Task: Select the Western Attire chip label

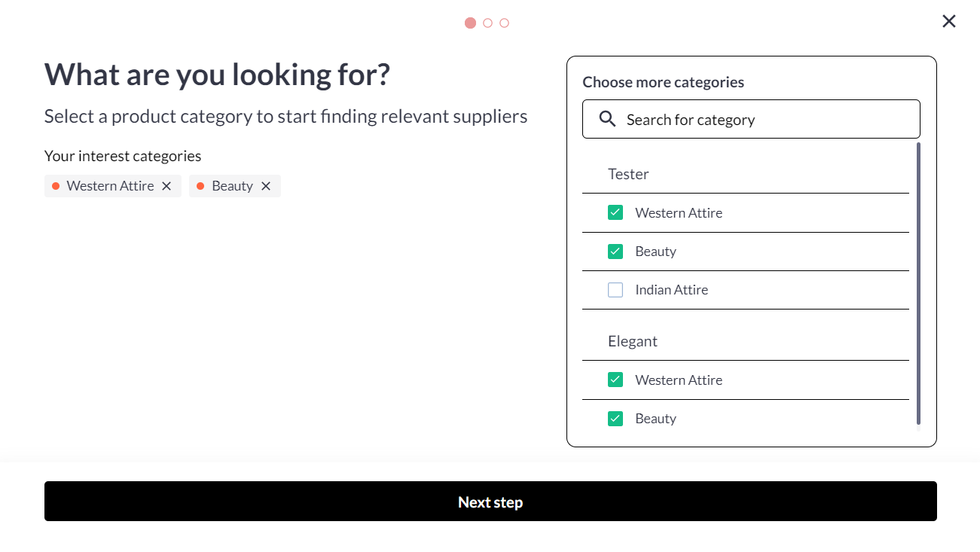Action: point(110,186)
